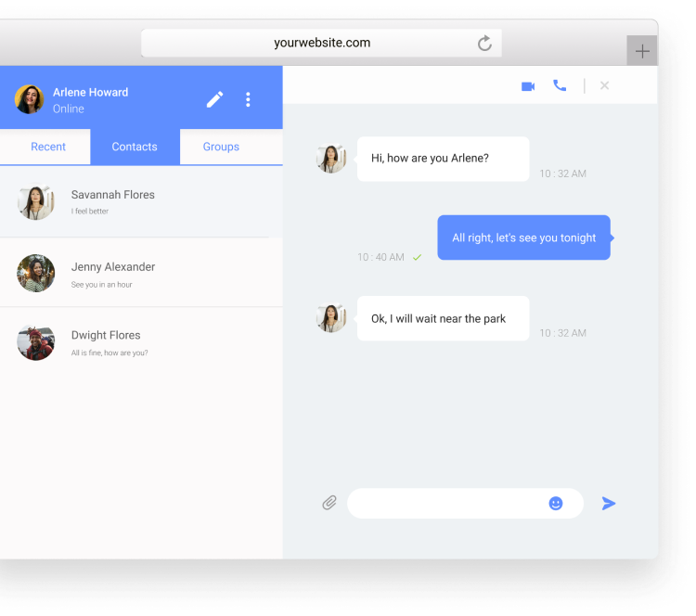Open a new browser tab
This screenshot has height=616, width=696.
pyautogui.click(x=642, y=51)
